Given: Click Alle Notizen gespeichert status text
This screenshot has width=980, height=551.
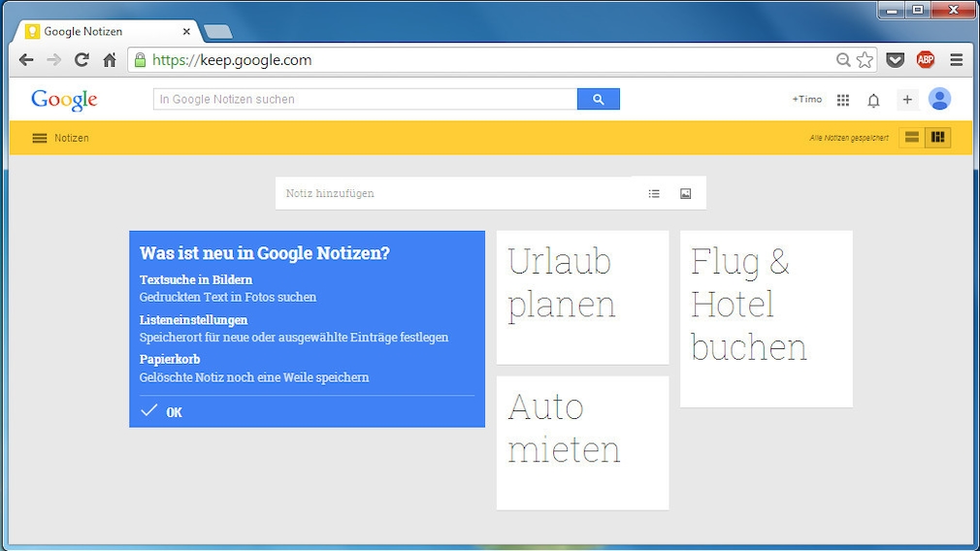Looking at the screenshot, I should tap(849, 138).
